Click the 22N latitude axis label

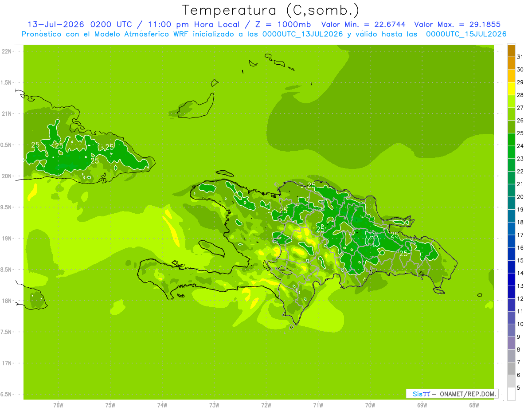6,51
